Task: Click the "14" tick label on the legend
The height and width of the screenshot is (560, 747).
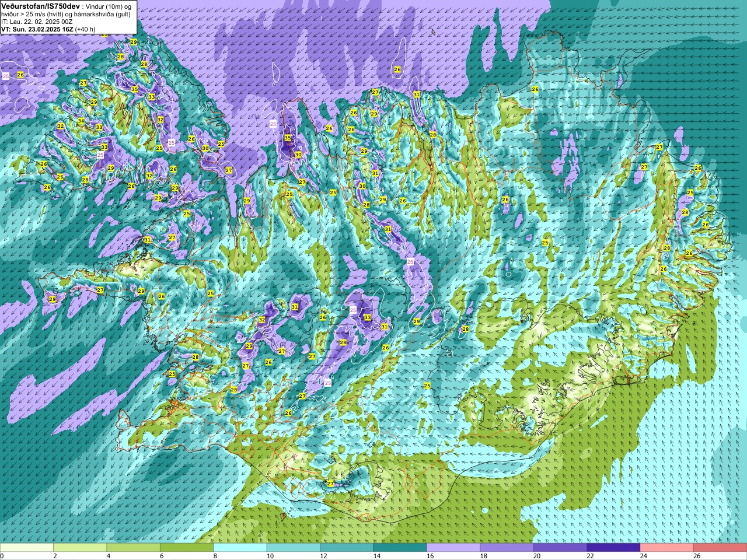Action: 377,556
